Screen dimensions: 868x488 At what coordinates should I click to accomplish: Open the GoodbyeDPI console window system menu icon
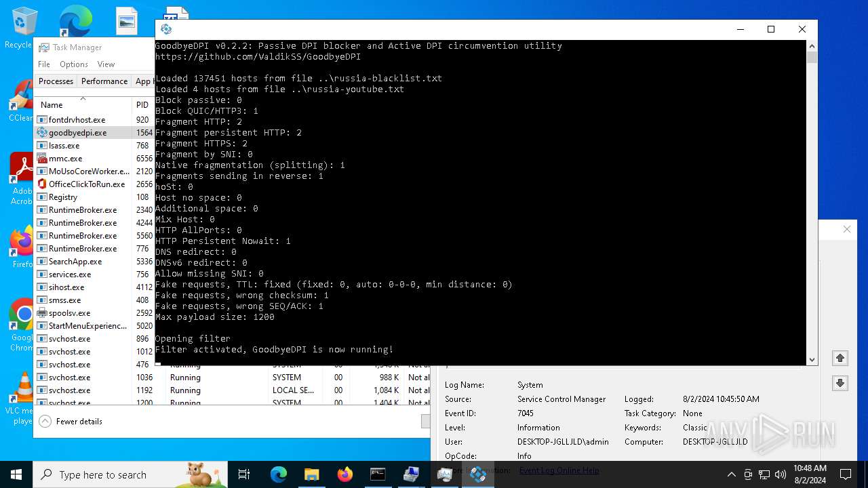point(166,29)
